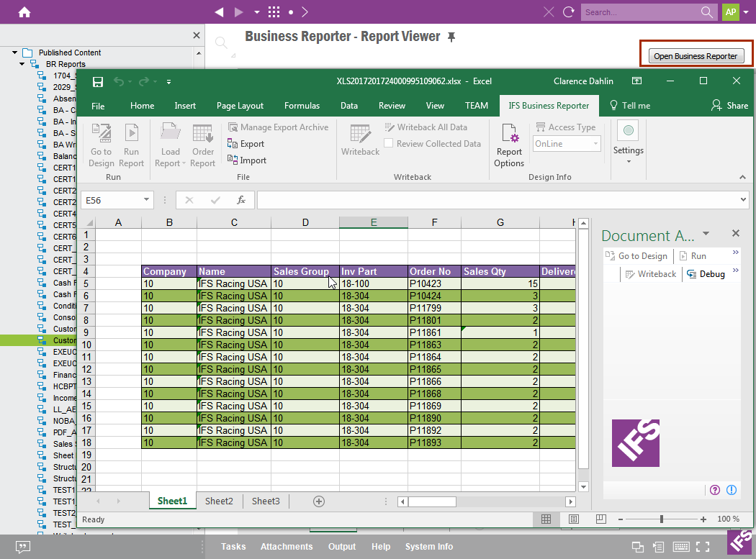
Task: Undo the last Excel action
Action: (x=119, y=82)
